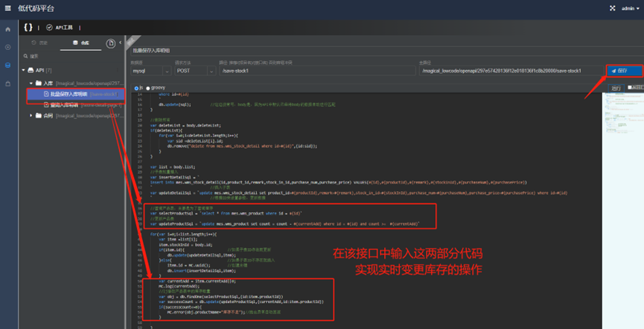Click code line 'var list = body.list;'
The height and width of the screenshot is (329, 644).
pyautogui.click(x=173, y=167)
